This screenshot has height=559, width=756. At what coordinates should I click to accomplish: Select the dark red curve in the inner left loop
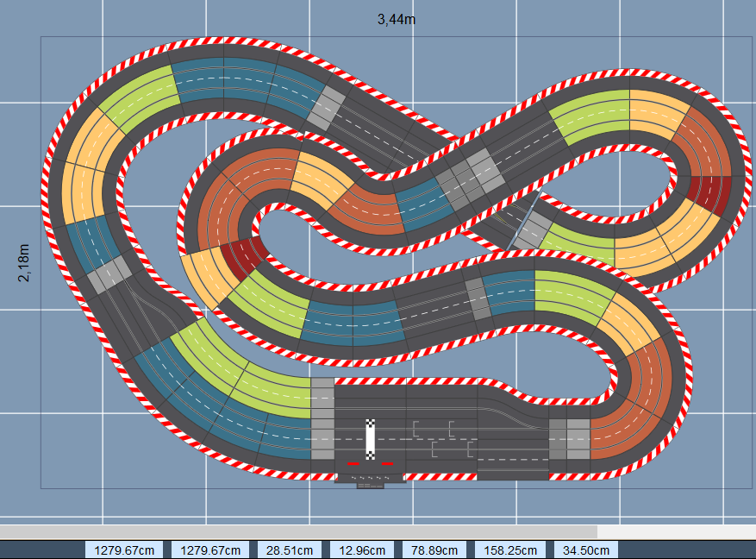point(245,257)
